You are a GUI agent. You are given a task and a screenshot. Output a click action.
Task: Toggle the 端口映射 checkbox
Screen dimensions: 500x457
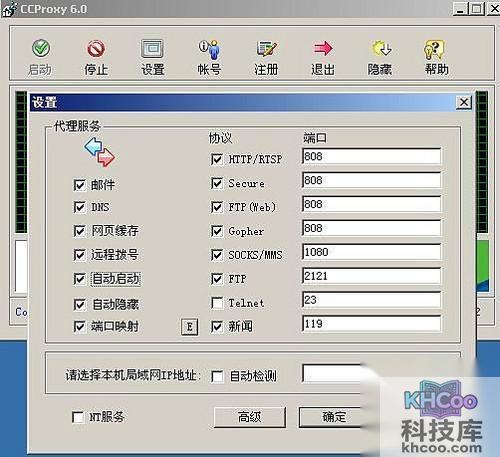[x=79, y=327]
